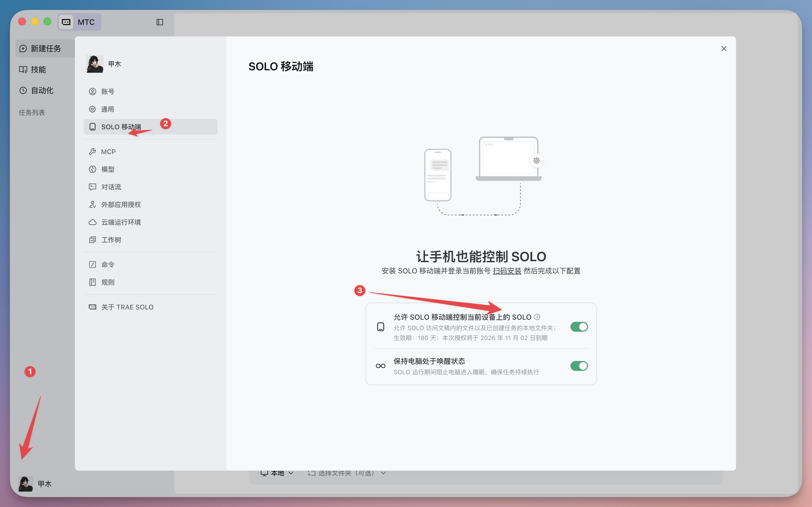
Task: Open the 模型 settings section
Action: tap(150, 169)
